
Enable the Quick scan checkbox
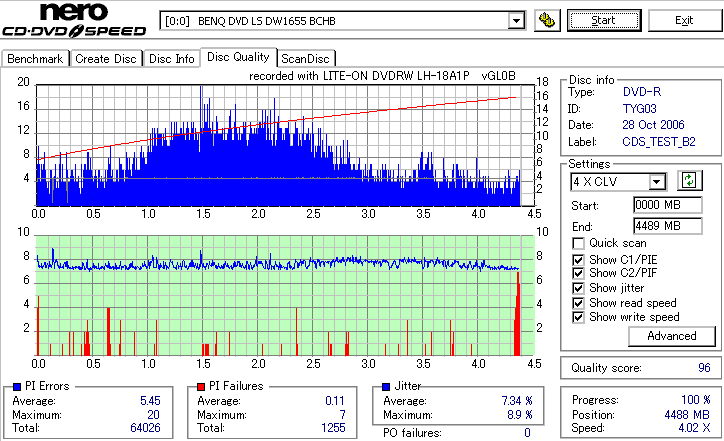578,243
